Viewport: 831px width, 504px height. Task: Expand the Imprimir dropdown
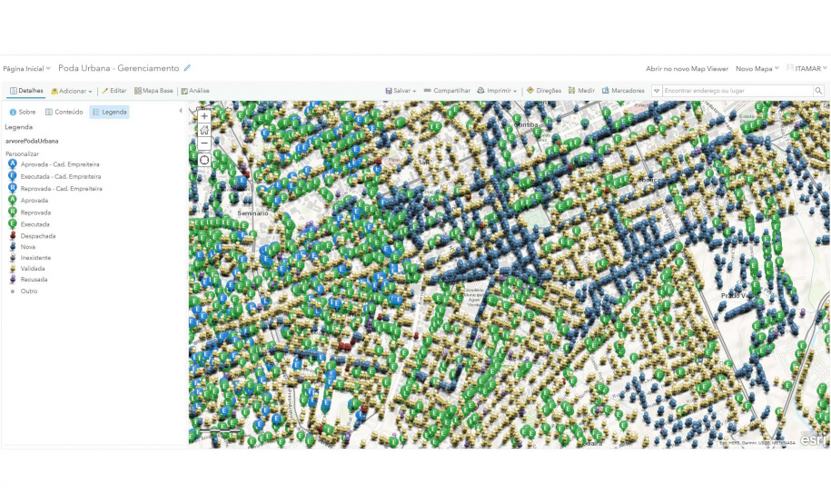[497, 91]
